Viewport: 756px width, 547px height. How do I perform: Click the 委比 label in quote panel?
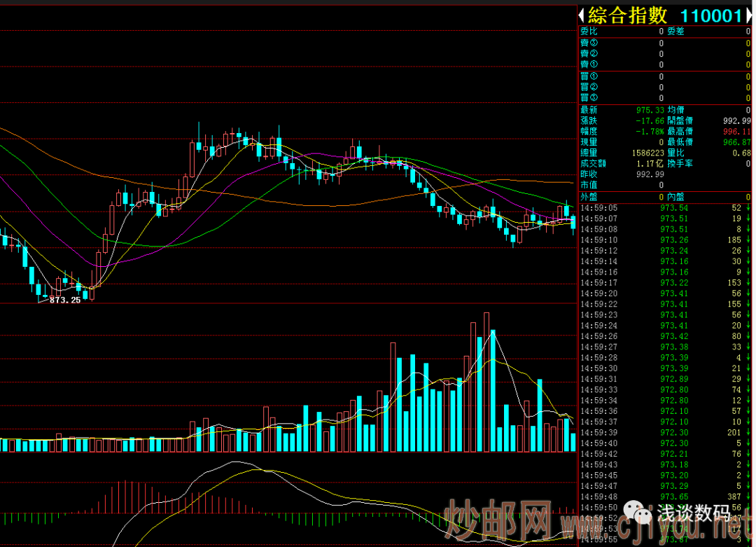click(x=589, y=31)
